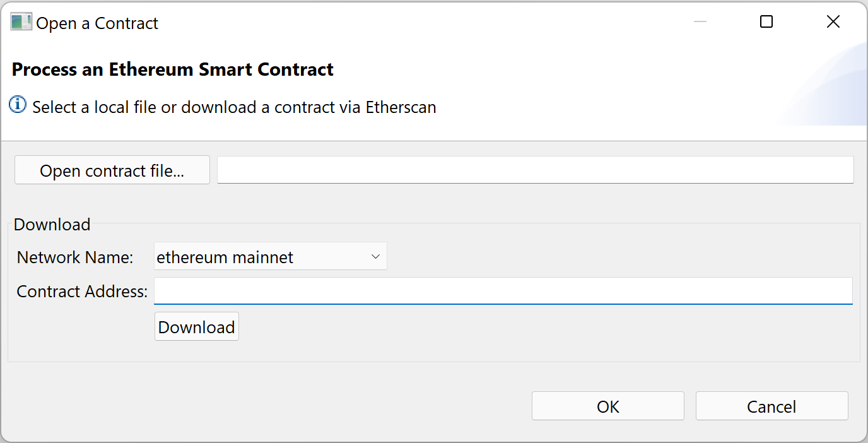Click the Network Name label
This screenshot has height=443, width=868.
point(75,257)
